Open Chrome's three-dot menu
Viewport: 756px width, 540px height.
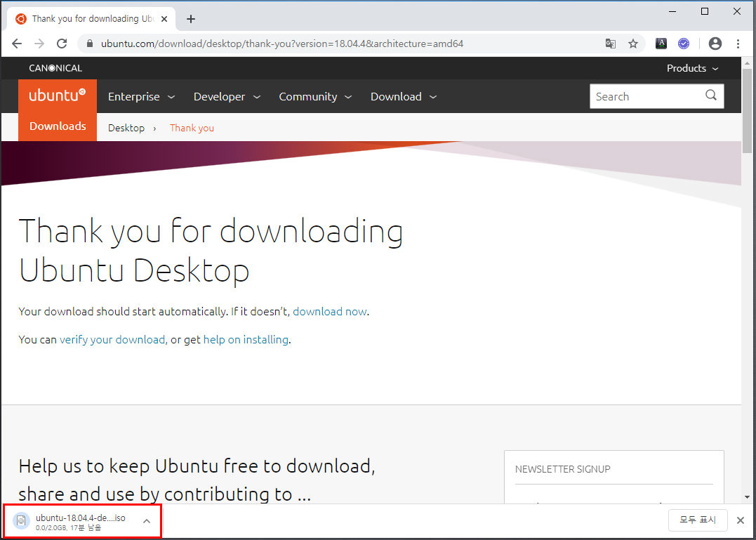[x=738, y=44]
